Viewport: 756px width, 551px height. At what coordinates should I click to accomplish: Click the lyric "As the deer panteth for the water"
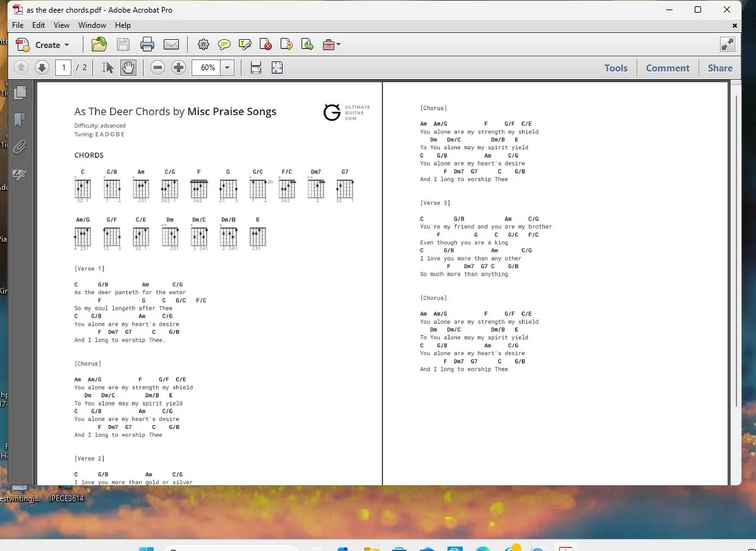(130, 292)
